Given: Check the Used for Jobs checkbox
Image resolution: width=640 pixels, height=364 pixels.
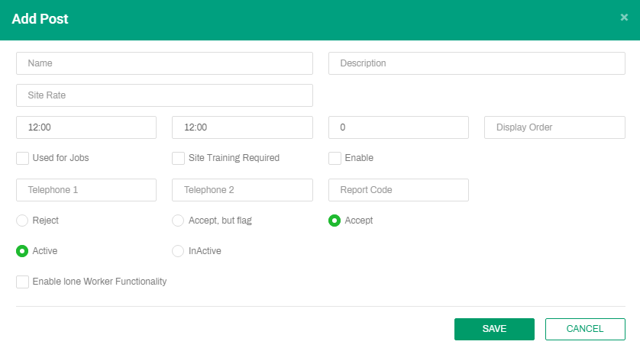Looking at the screenshot, I should pyautogui.click(x=23, y=159).
